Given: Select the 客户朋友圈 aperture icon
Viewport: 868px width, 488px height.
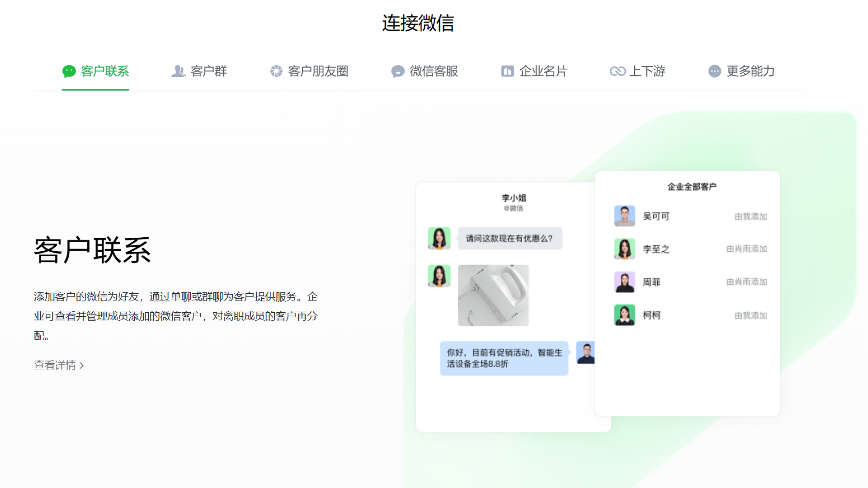Looking at the screenshot, I should tap(276, 71).
